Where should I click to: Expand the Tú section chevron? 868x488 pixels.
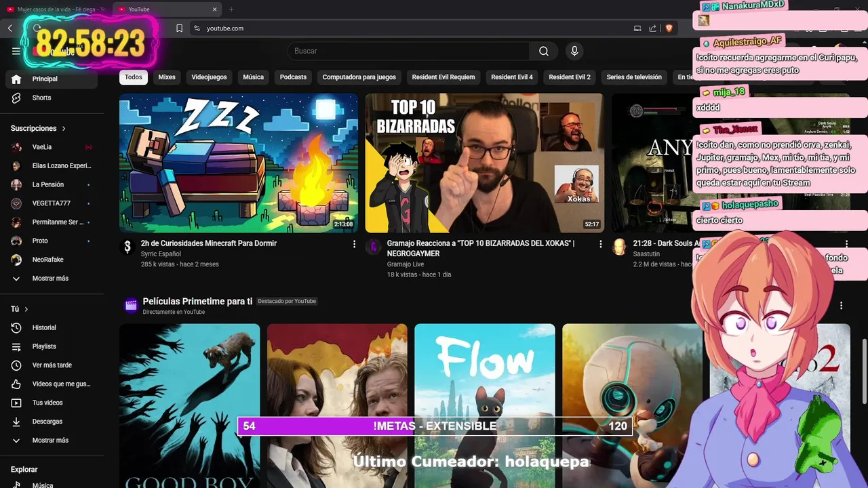tap(26, 309)
